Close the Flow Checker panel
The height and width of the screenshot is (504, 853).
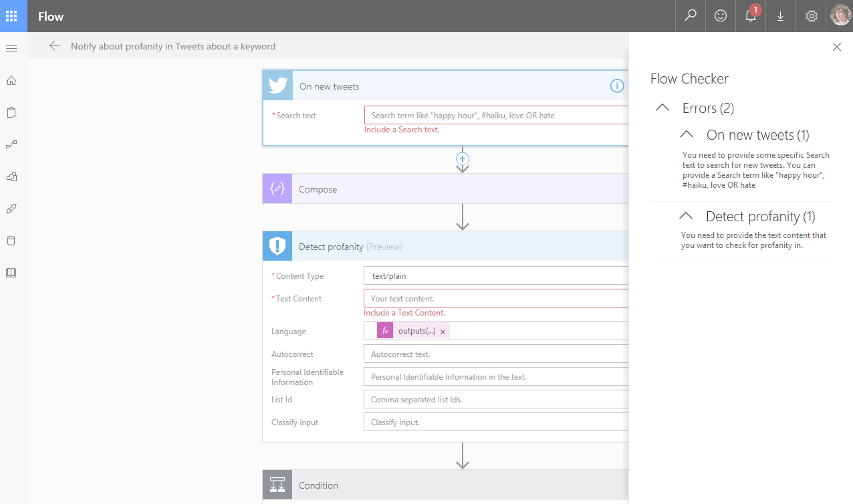[x=836, y=47]
